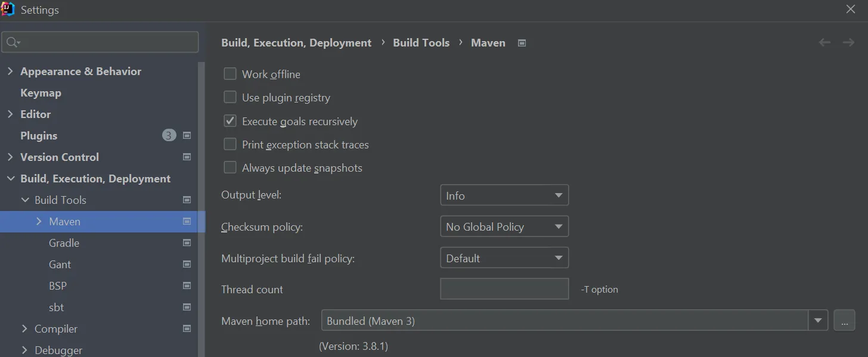The height and width of the screenshot is (357, 868).
Task: Open the Checksum policy dropdown
Action: pos(504,227)
